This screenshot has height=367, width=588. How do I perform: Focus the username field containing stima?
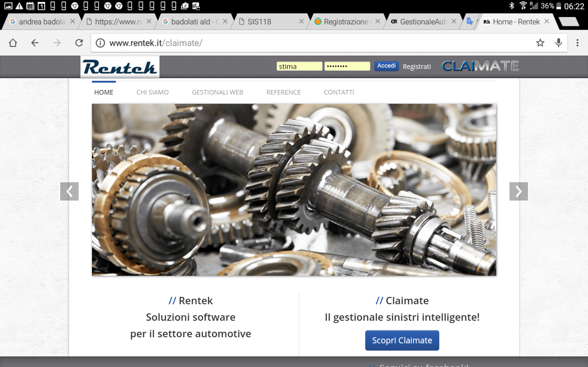click(299, 66)
